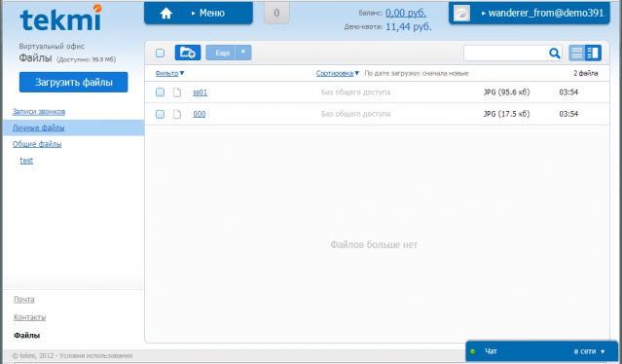Open Общие файлы in the sidebar
This screenshot has height=364, width=622.
(x=37, y=144)
